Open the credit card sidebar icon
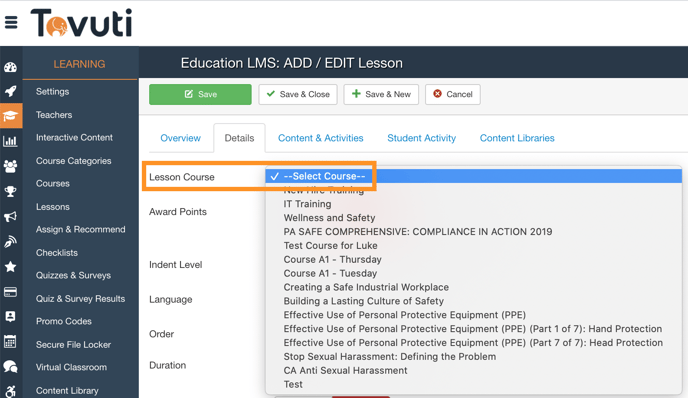This screenshot has height=398, width=688. (x=11, y=292)
